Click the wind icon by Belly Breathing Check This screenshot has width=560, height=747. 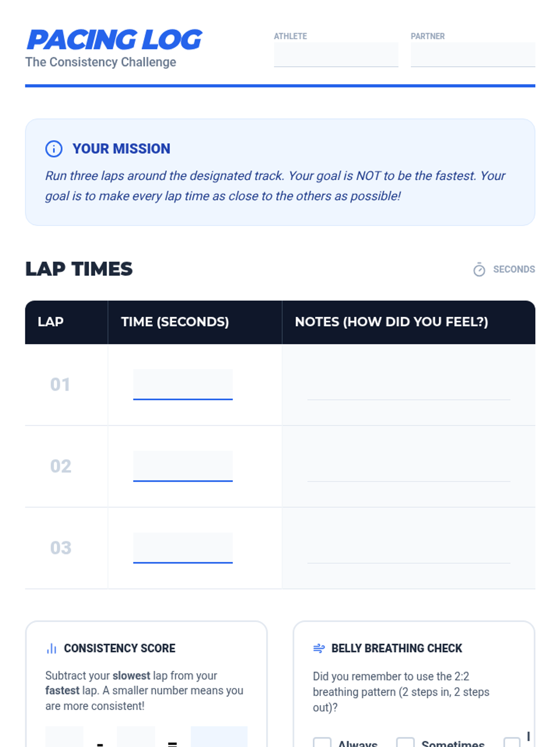pyautogui.click(x=319, y=648)
